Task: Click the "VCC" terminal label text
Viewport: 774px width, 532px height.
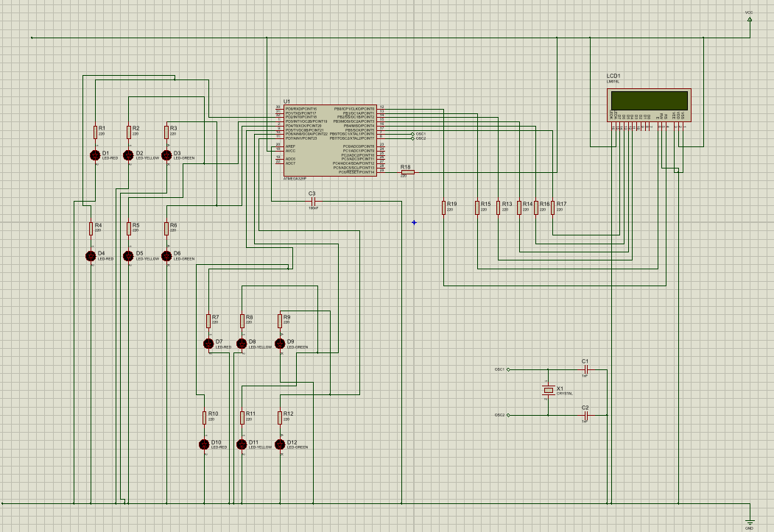Action: point(749,13)
